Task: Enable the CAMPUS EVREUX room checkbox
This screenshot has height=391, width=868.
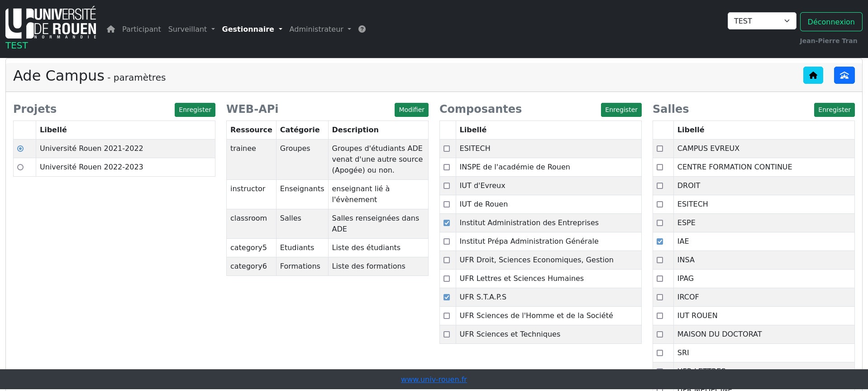Action: click(660, 149)
